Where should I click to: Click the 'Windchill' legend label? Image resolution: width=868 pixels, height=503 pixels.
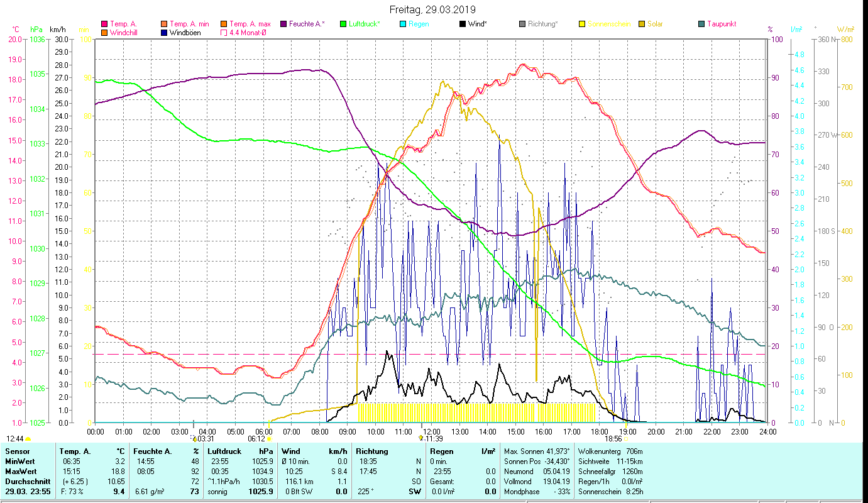[124, 33]
